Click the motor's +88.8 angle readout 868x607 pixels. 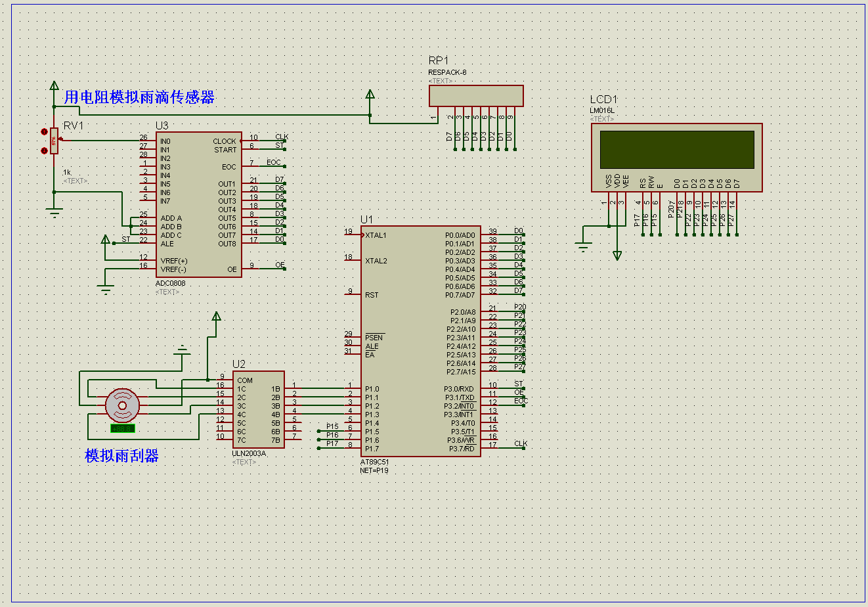tap(123, 428)
